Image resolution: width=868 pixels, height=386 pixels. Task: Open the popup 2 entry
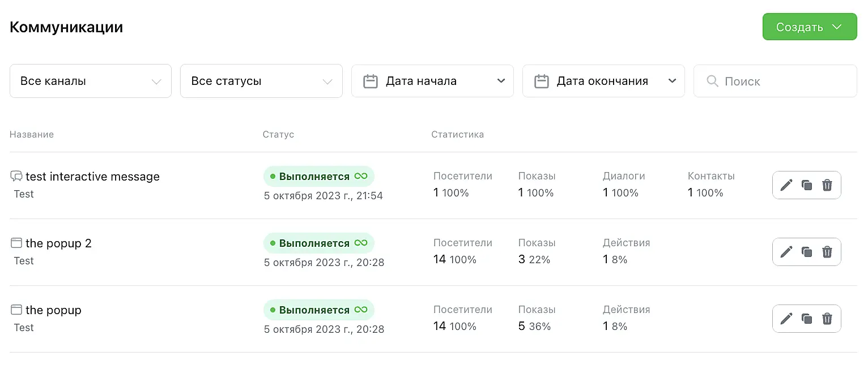(x=58, y=243)
